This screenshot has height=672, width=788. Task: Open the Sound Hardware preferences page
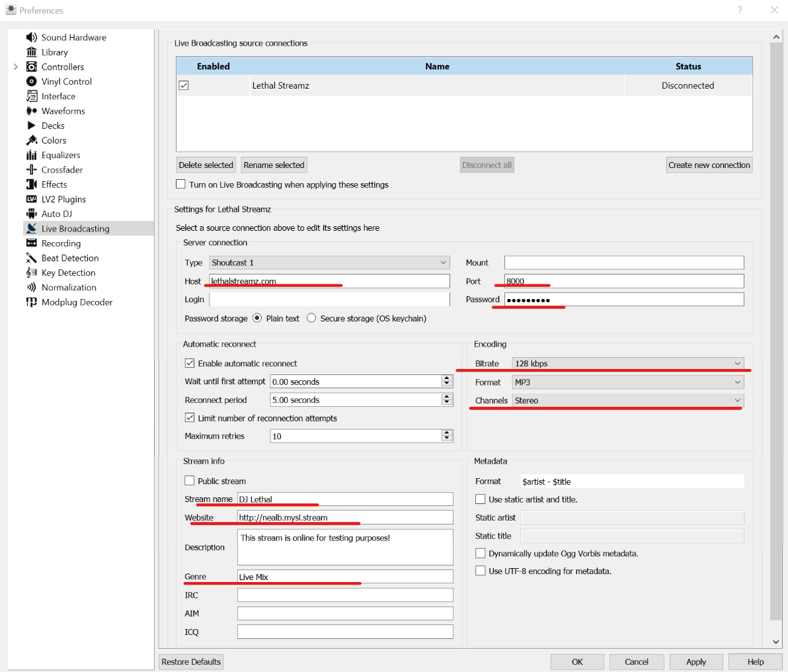74,37
